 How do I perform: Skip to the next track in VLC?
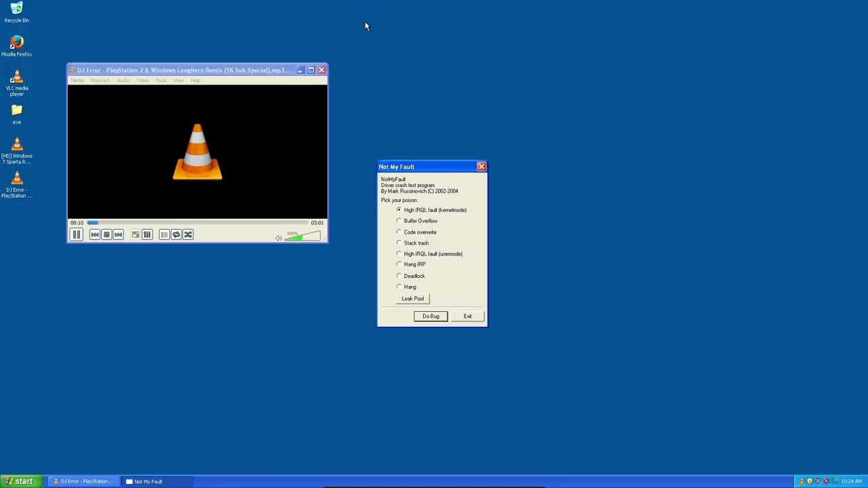point(118,235)
